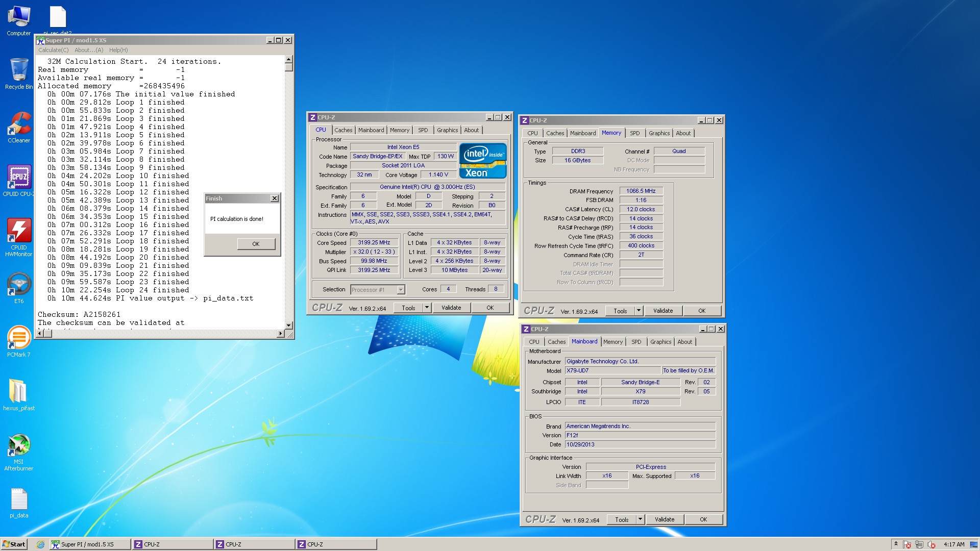980x551 pixels.
Task: Click Tools button in Mainboard CPU-Z window
Action: pos(622,519)
